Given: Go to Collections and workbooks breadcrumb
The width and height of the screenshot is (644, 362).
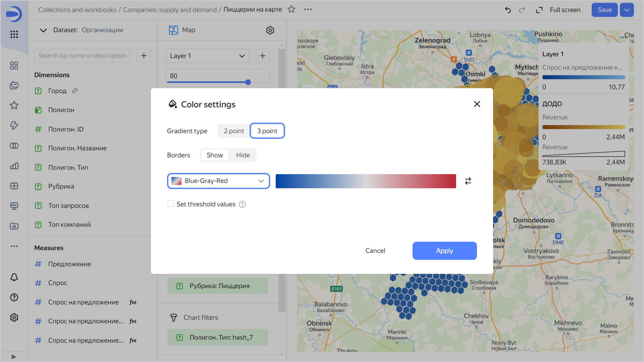Looking at the screenshot, I should [x=77, y=10].
